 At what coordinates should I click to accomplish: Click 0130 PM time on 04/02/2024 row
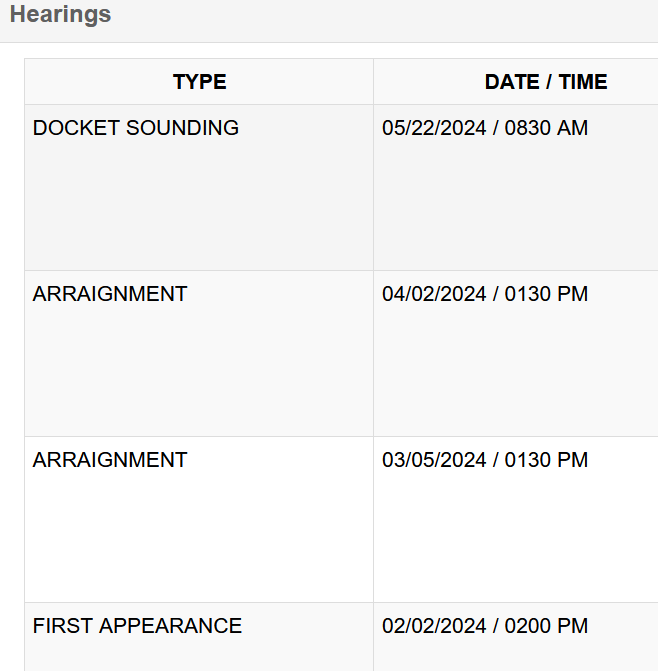545,294
